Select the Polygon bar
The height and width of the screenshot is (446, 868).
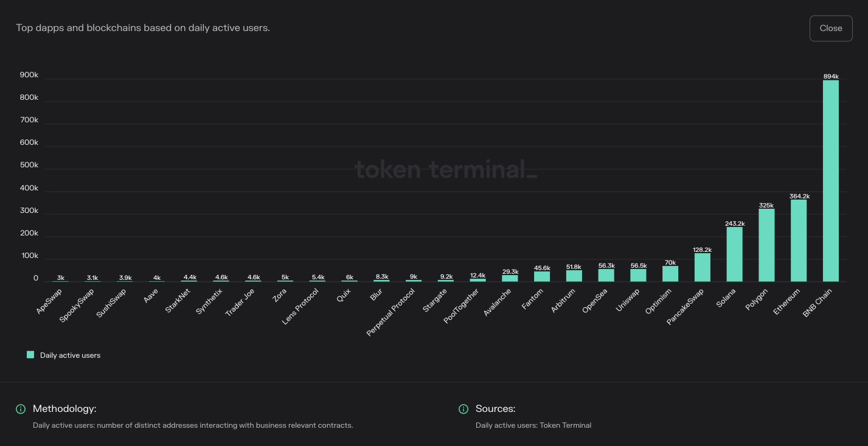766,245
